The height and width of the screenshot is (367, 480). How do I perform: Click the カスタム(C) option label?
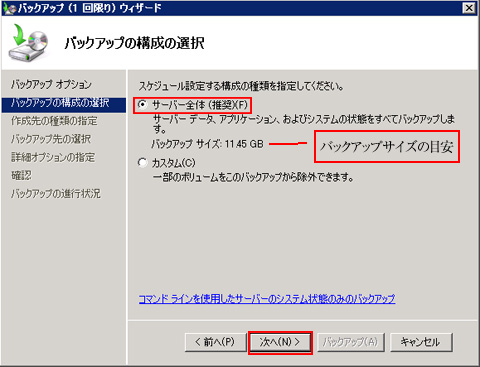(174, 163)
